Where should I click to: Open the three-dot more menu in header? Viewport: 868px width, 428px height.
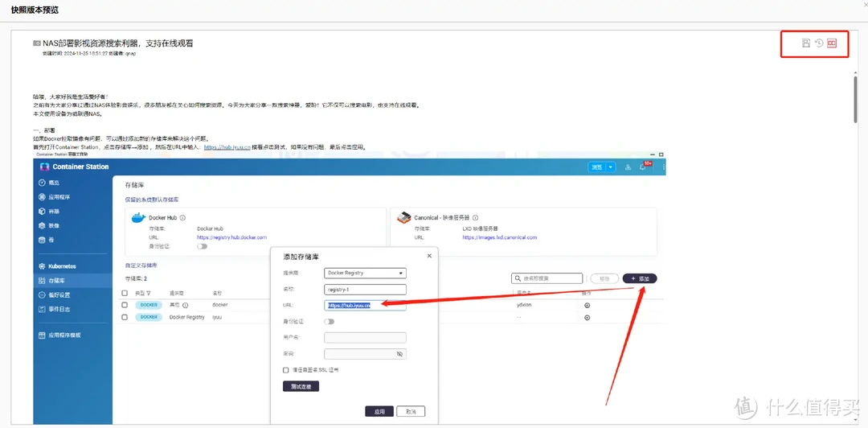[663, 167]
